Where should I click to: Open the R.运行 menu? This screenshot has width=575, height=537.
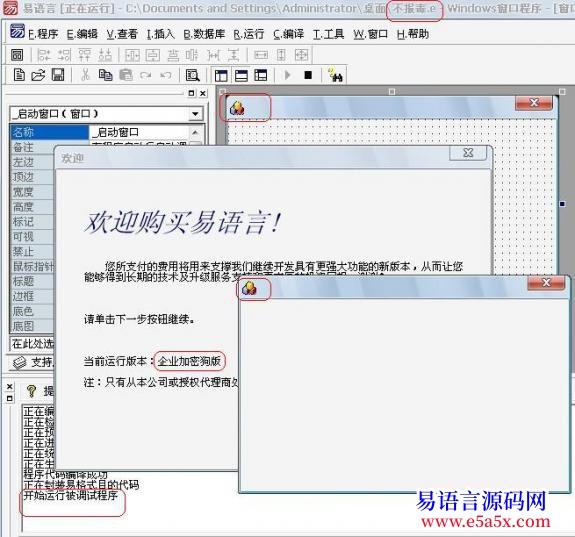coord(249,34)
